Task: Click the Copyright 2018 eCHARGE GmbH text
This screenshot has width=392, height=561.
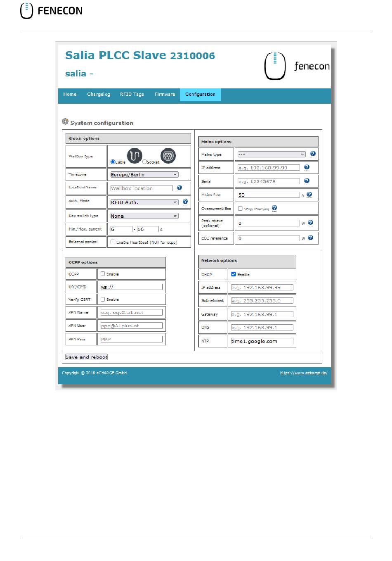Action: pyautogui.click(x=94, y=373)
